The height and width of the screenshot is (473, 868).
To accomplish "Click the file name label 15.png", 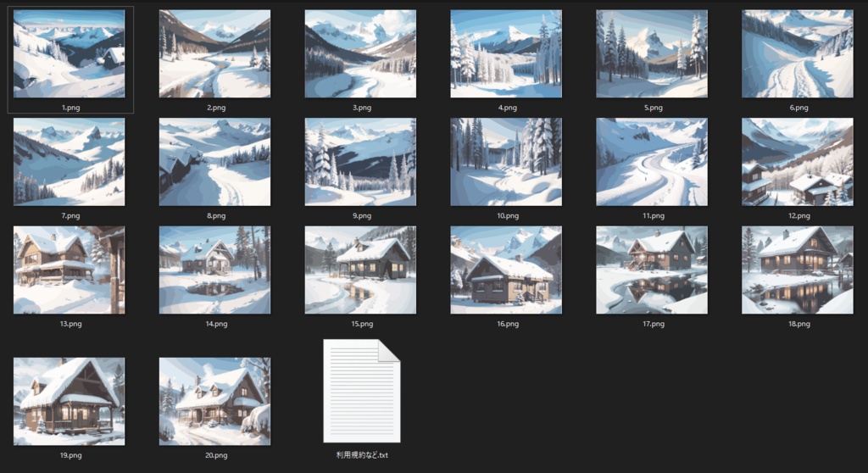I will click(x=362, y=324).
